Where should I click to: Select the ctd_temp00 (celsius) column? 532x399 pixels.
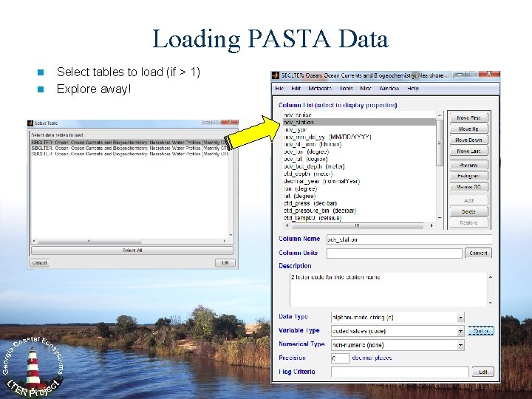click(x=360, y=218)
